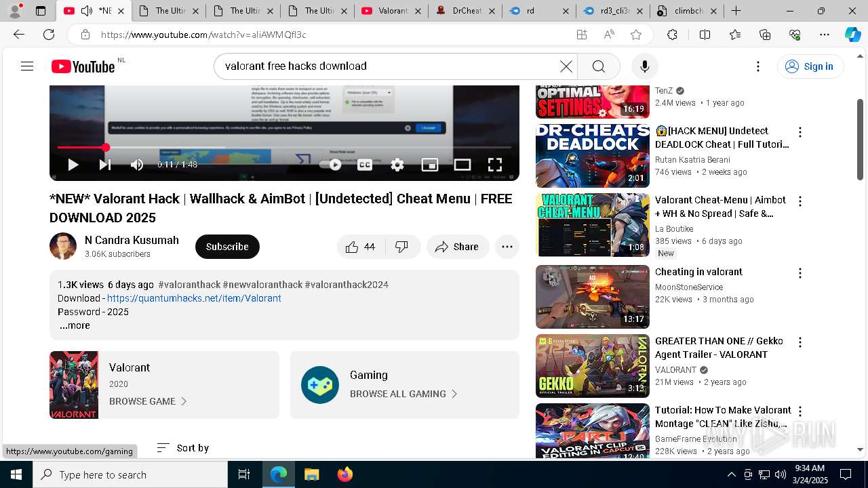The width and height of the screenshot is (868, 488).
Task: Switch to the climbch tab
Action: click(686, 11)
